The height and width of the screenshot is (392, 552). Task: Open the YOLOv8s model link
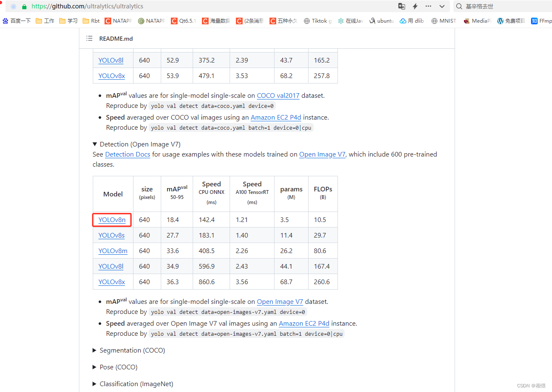point(111,235)
